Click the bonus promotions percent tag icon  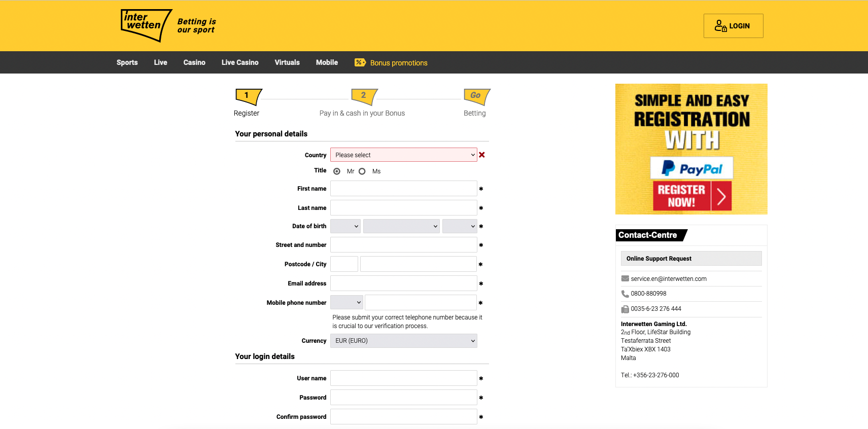coord(360,62)
